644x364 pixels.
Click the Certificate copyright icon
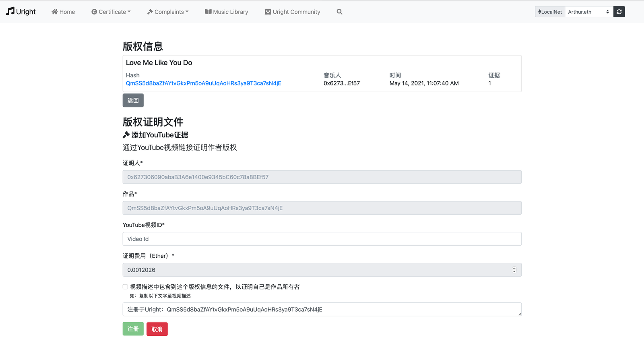coord(94,12)
